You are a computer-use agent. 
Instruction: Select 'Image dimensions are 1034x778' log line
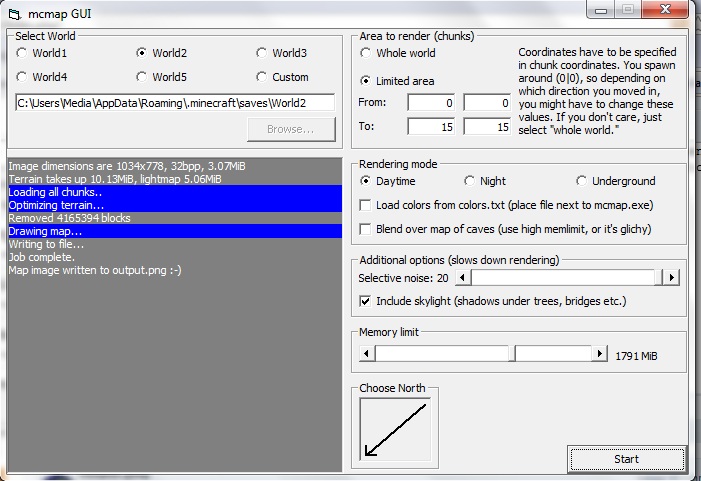click(x=175, y=166)
